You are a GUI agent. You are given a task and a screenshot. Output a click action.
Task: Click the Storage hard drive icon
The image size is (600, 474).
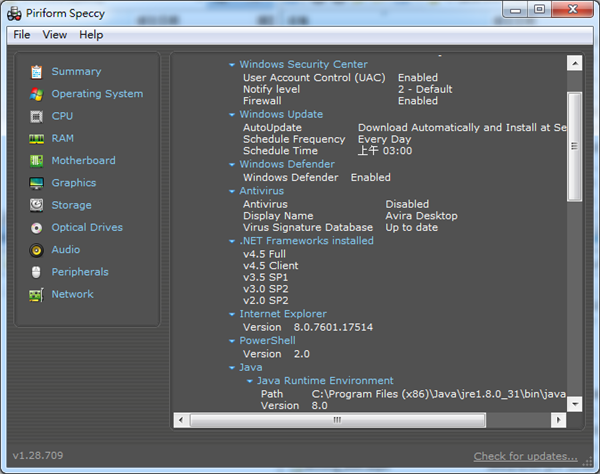point(37,205)
